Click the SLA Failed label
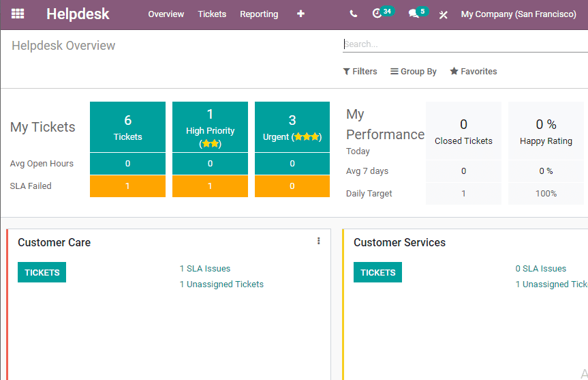 point(31,186)
